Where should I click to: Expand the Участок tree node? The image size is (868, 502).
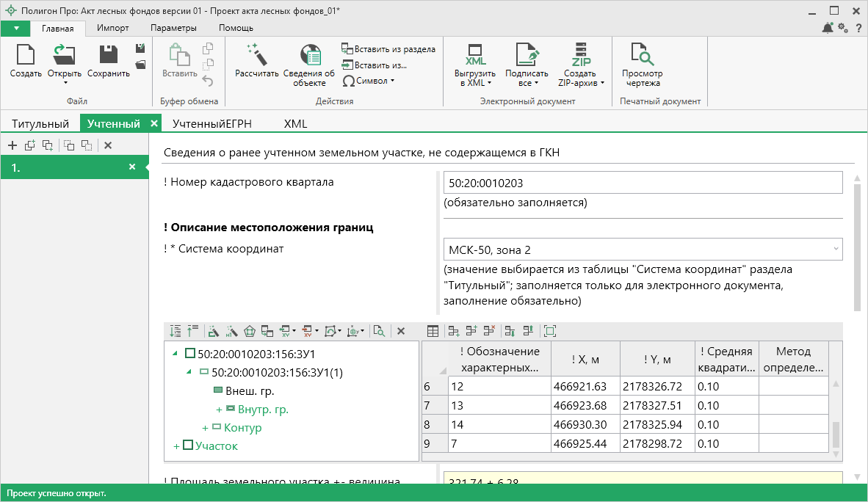[176, 446]
